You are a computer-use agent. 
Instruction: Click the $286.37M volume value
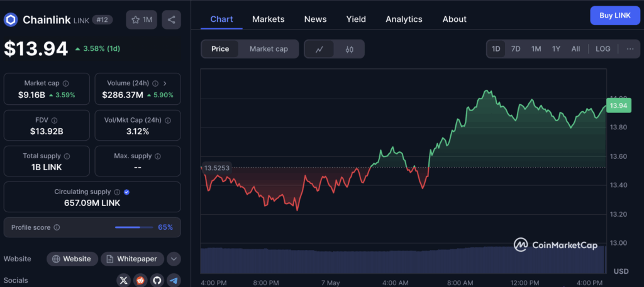tap(123, 95)
